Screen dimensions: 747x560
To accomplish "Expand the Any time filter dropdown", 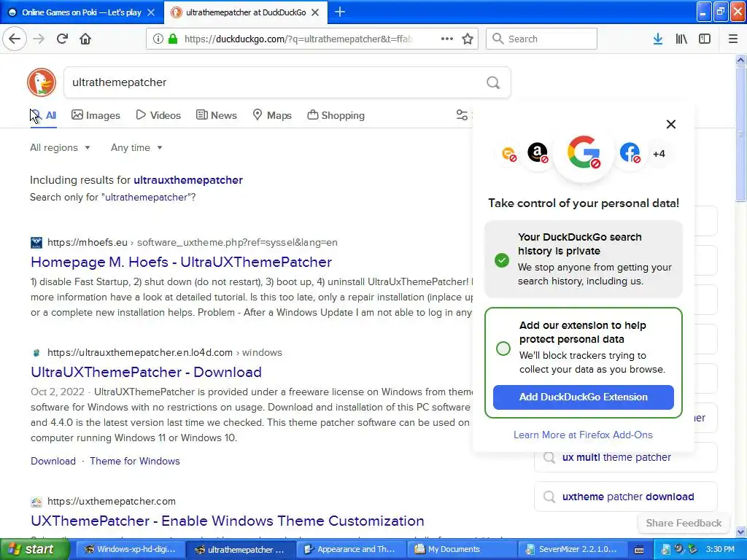I will coord(136,147).
